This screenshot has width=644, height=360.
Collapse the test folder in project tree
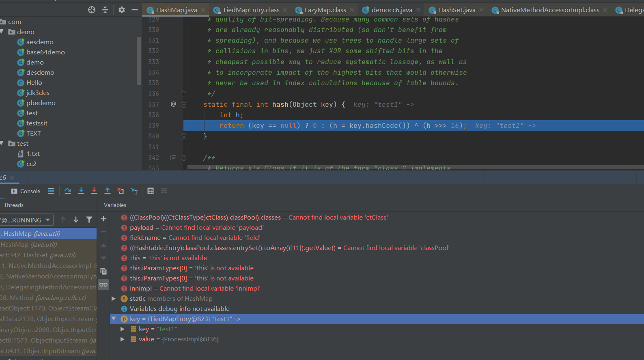2,143
